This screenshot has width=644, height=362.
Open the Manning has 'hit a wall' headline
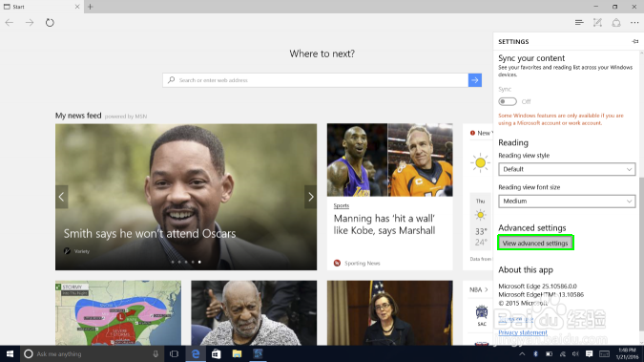pyautogui.click(x=384, y=224)
